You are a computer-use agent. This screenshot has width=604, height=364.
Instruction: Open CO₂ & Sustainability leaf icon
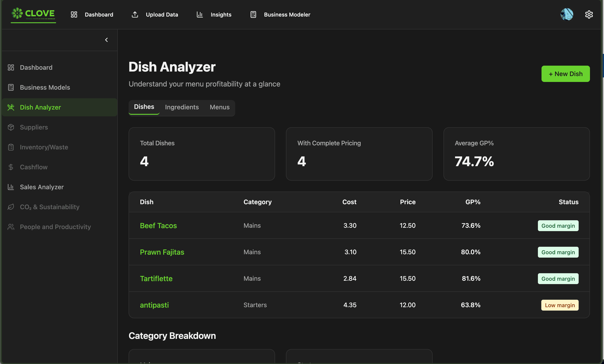(11, 207)
